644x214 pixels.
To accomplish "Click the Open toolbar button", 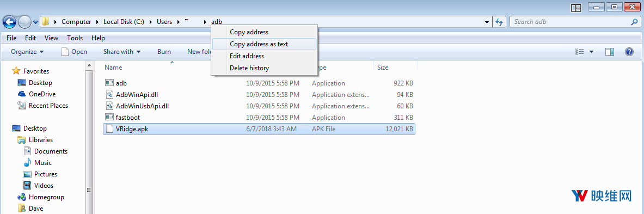I will click(75, 51).
